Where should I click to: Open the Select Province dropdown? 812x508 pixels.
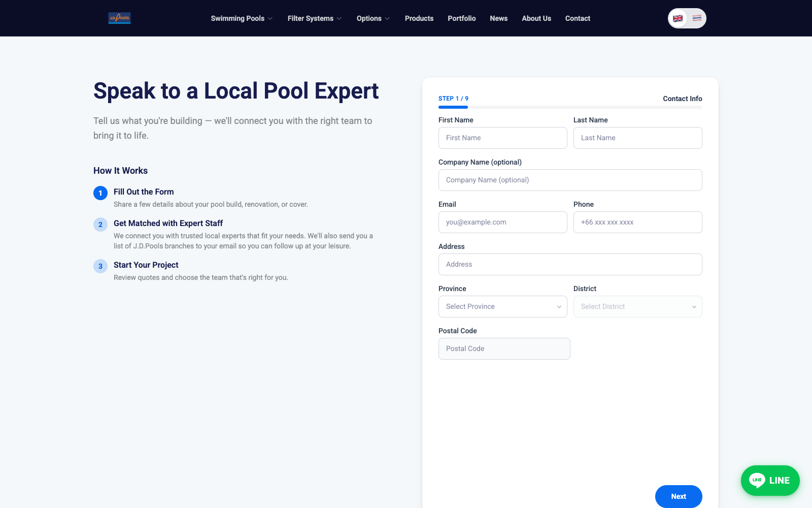(502, 307)
